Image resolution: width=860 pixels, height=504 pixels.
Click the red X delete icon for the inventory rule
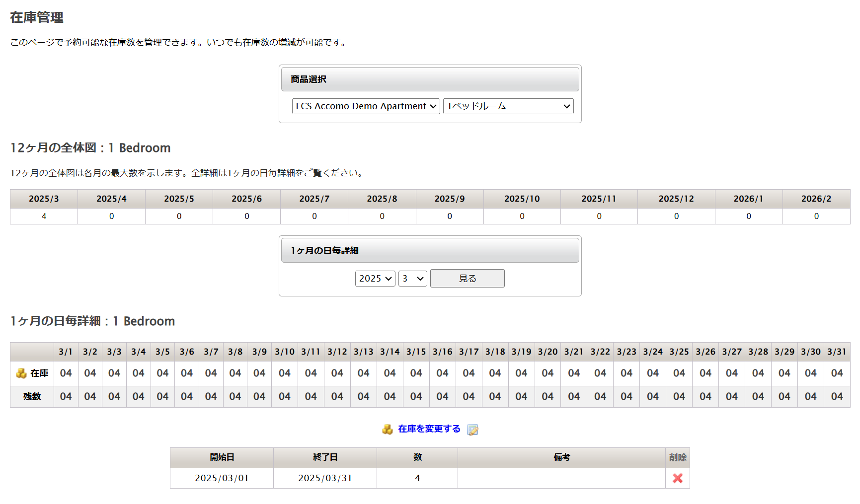coord(678,478)
